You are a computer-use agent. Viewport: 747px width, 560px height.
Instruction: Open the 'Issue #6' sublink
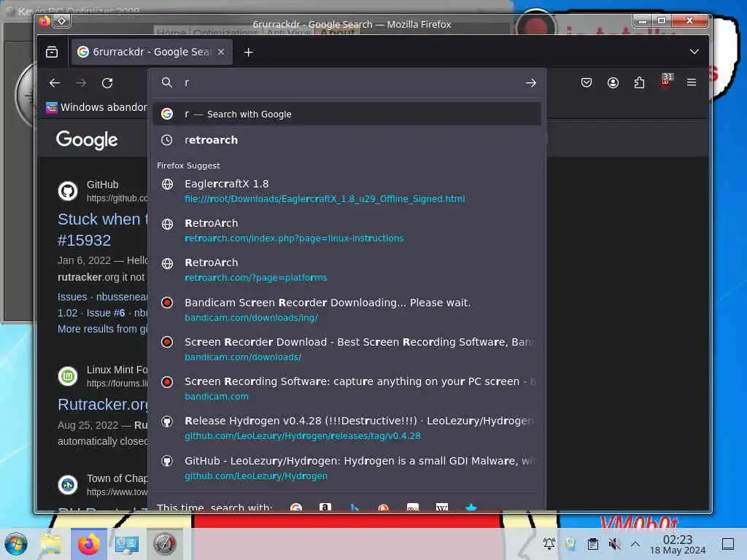point(106,313)
